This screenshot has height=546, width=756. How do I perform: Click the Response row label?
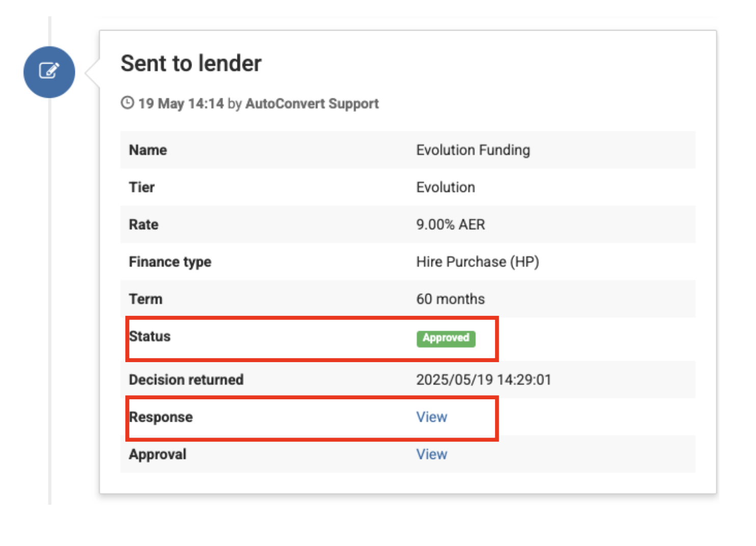click(161, 417)
